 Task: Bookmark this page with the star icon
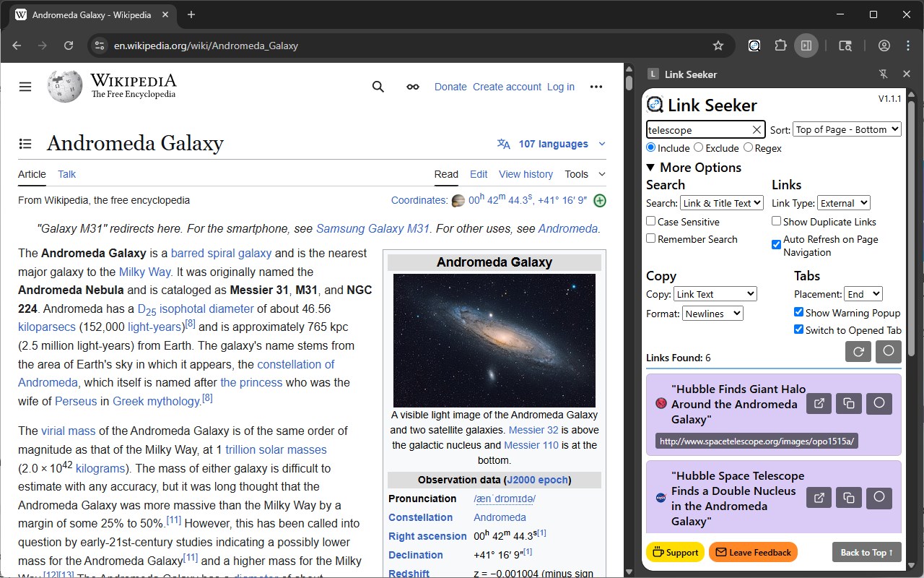(x=718, y=46)
